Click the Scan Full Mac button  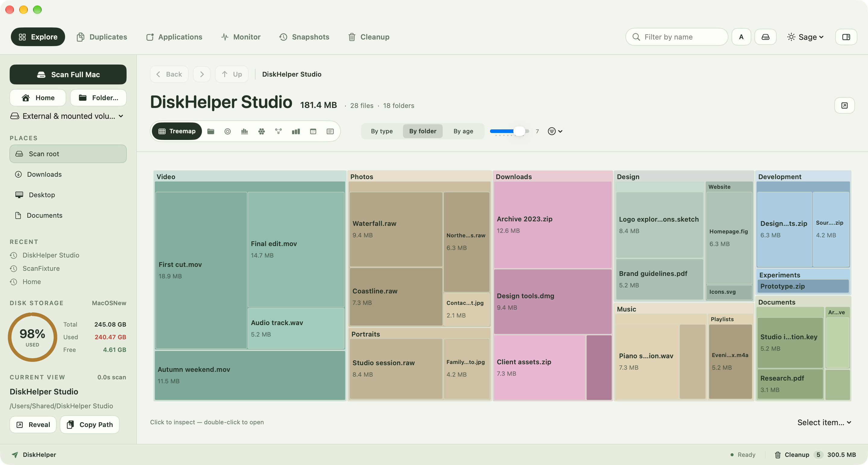pyautogui.click(x=68, y=74)
